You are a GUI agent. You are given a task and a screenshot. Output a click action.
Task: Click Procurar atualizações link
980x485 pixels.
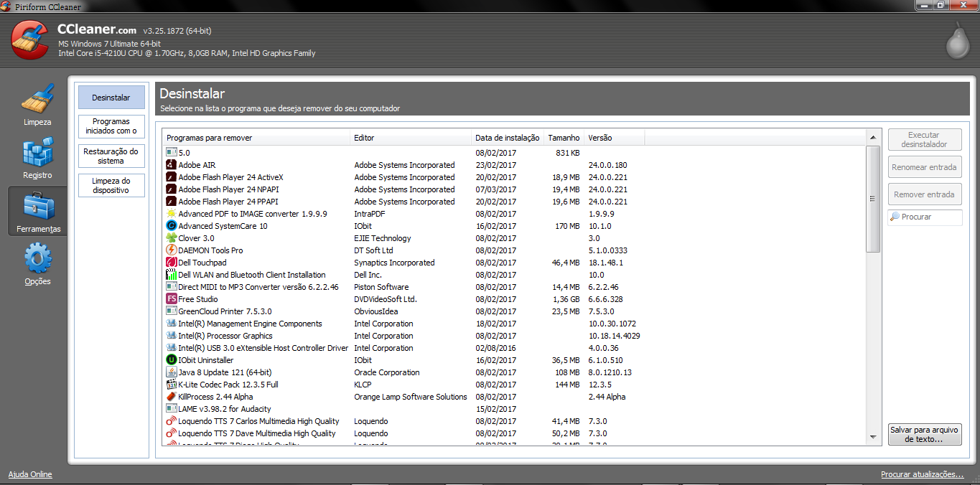922,474
